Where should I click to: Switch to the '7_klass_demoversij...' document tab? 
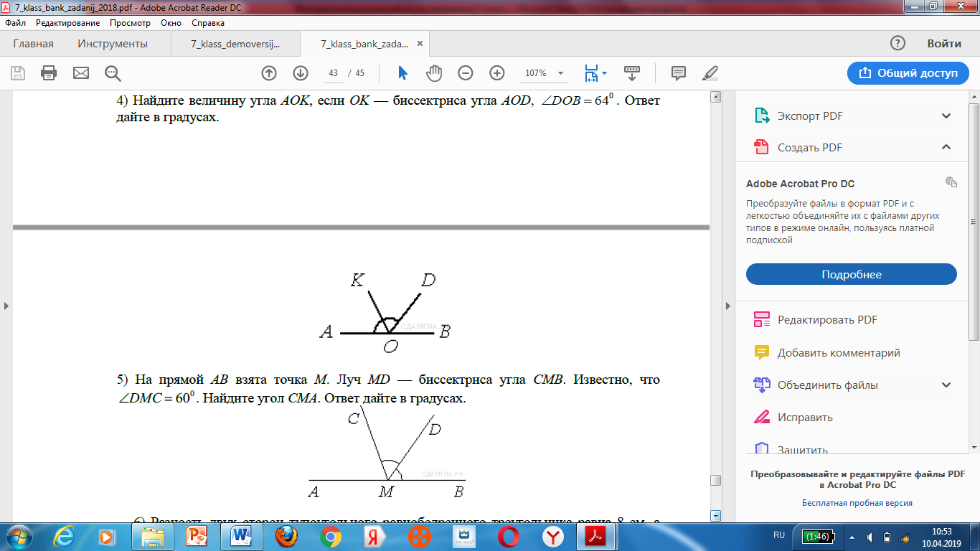[x=235, y=44]
